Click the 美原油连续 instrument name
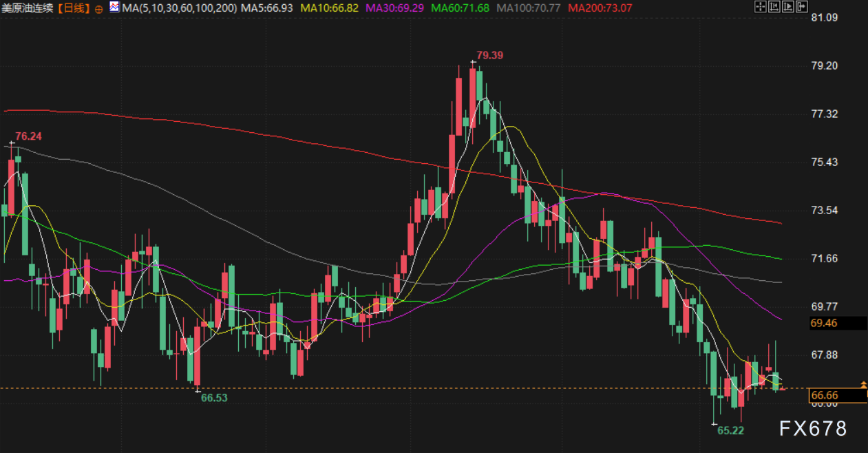 tap(28, 8)
